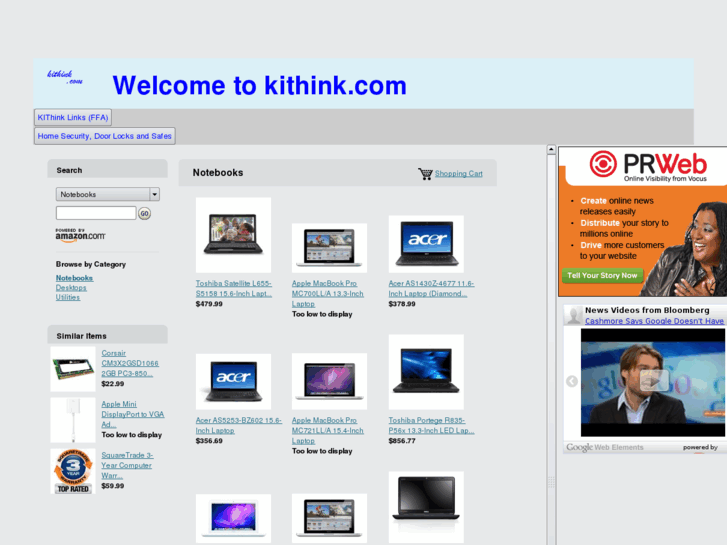
Task: Open Apple MacBook Pro MC700LL/A image
Action: click(329, 248)
